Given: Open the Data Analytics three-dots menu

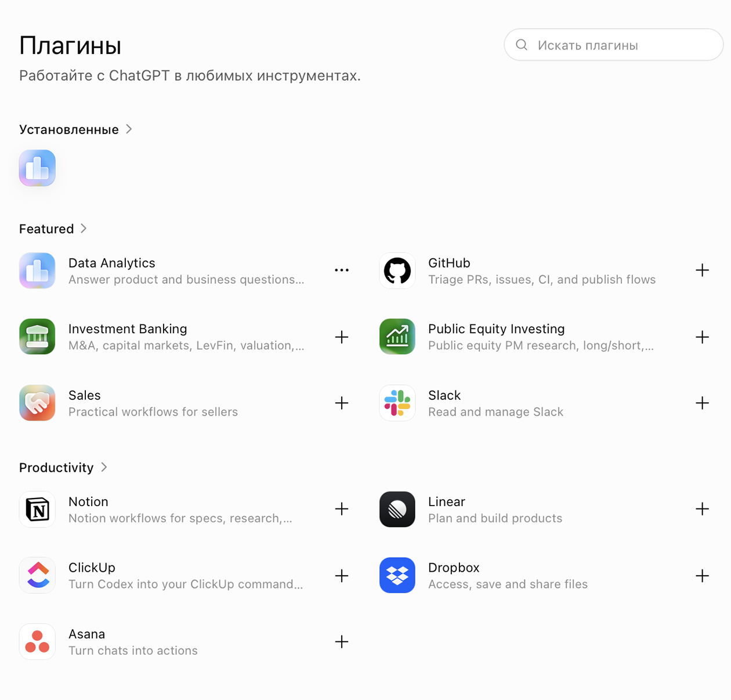Looking at the screenshot, I should coord(342,270).
